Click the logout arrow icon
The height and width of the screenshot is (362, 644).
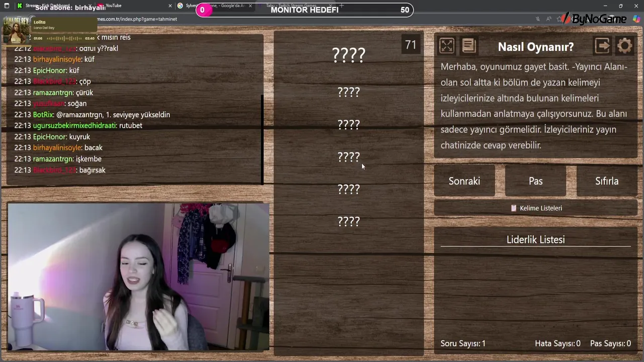602,46
